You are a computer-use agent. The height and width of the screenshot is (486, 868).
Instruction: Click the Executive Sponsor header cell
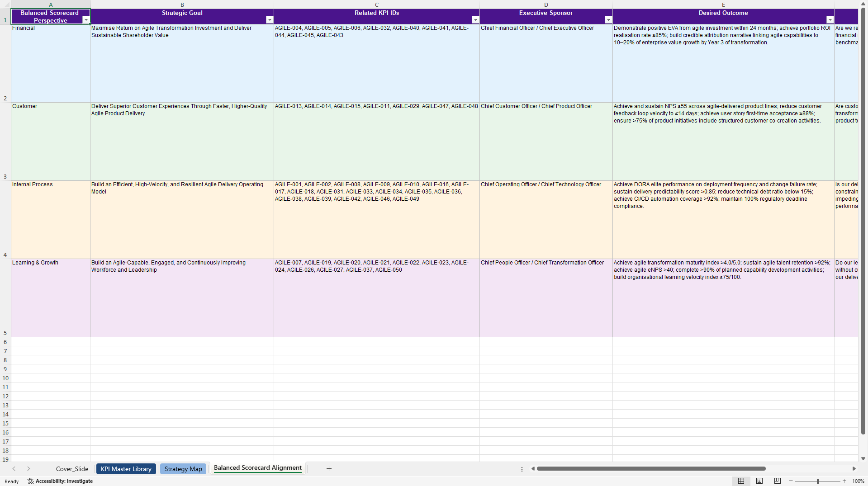click(x=546, y=16)
